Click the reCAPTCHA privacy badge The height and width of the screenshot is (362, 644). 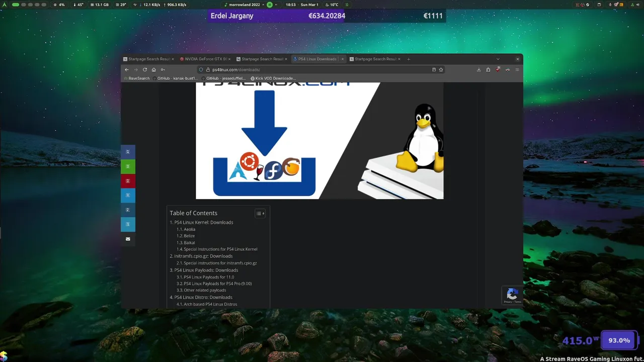point(512,296)
